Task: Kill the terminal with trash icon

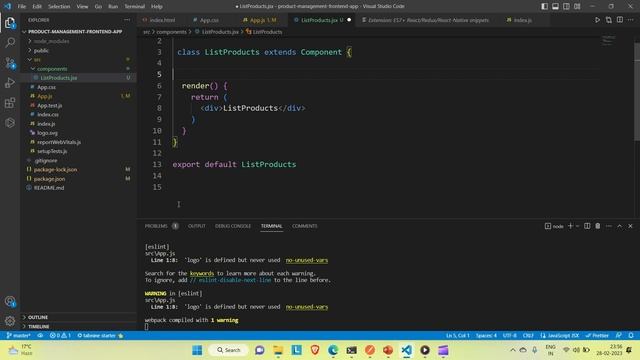Action: (598, 226)
